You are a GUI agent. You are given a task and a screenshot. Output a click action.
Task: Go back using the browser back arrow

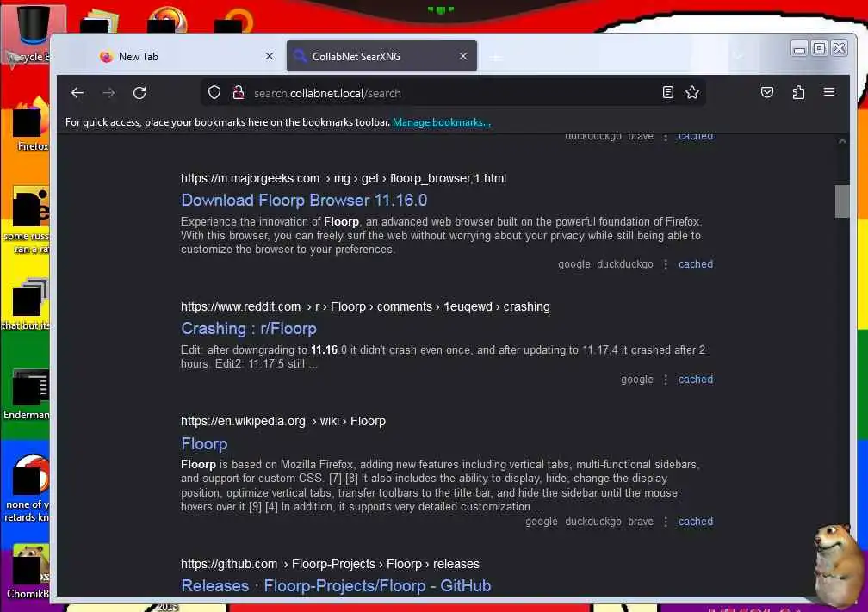pos(77,93)
